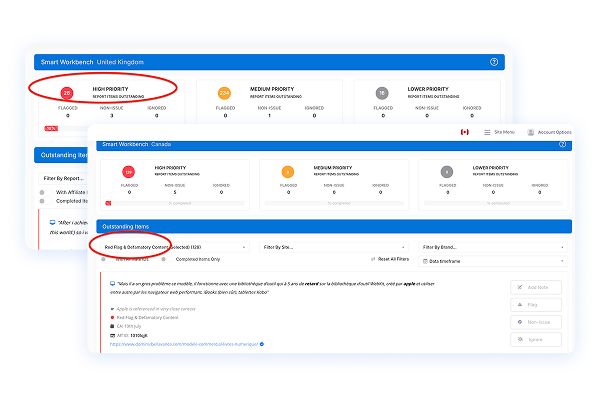Expand the Filter By Site dropdown
Image resolution: width=600 pixels, height=400 pixels.
333,246
